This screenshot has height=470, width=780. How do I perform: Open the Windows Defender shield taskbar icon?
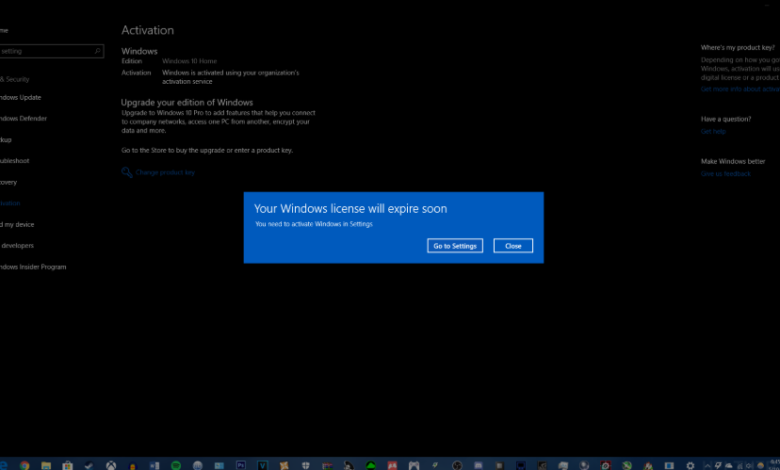[305, 466]
